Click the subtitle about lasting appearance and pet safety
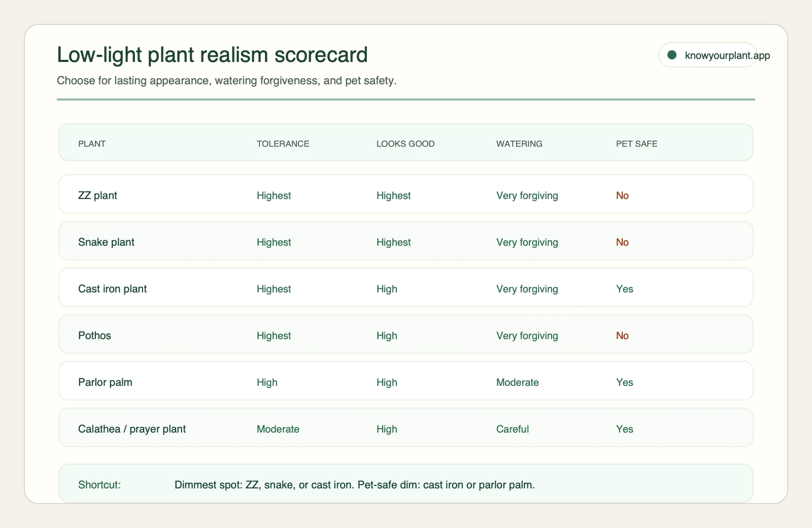The image size is (812, 528). point(226,81)
